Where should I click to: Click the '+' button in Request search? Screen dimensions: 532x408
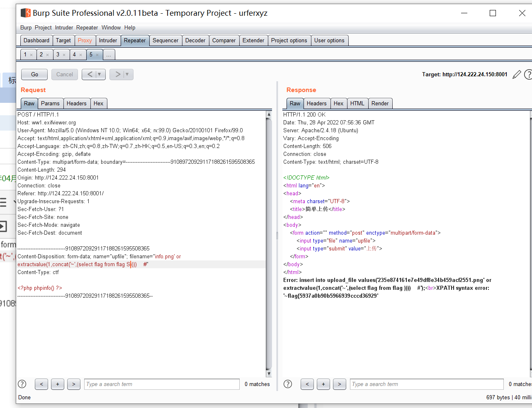pyautogui.click(x=58, y=384)
